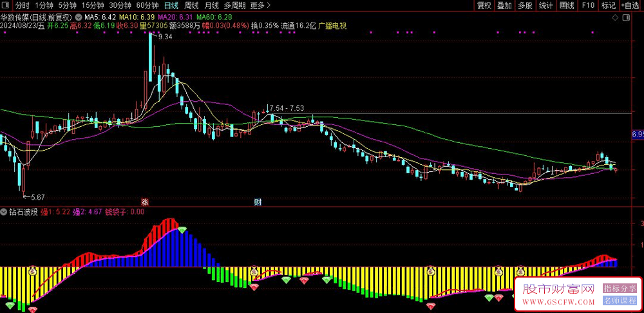This screenshot has width=644, height=313.
Task: Switch to the 1分钟 period tab
Action: [x=44, y=6]
